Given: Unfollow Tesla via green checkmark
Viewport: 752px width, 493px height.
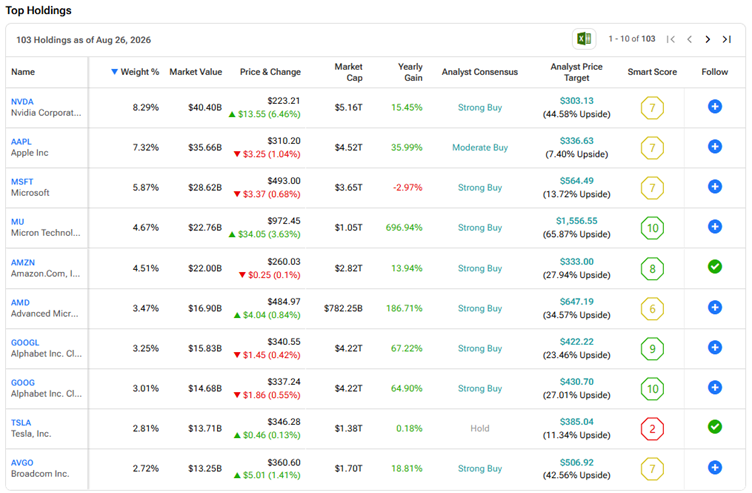Looking at the screenshot, I should (x=715, y=427).
